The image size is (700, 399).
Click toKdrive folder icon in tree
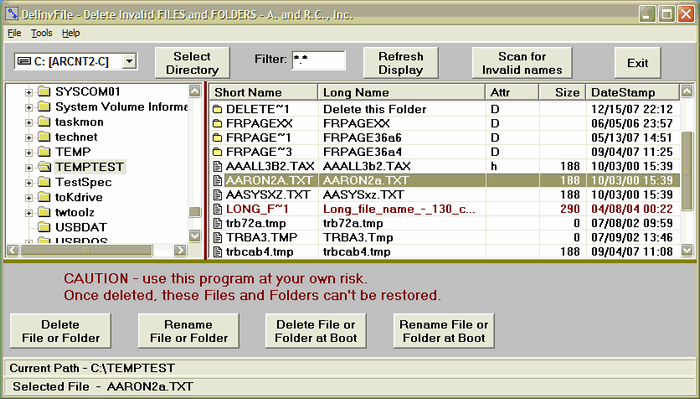[44, 197]
